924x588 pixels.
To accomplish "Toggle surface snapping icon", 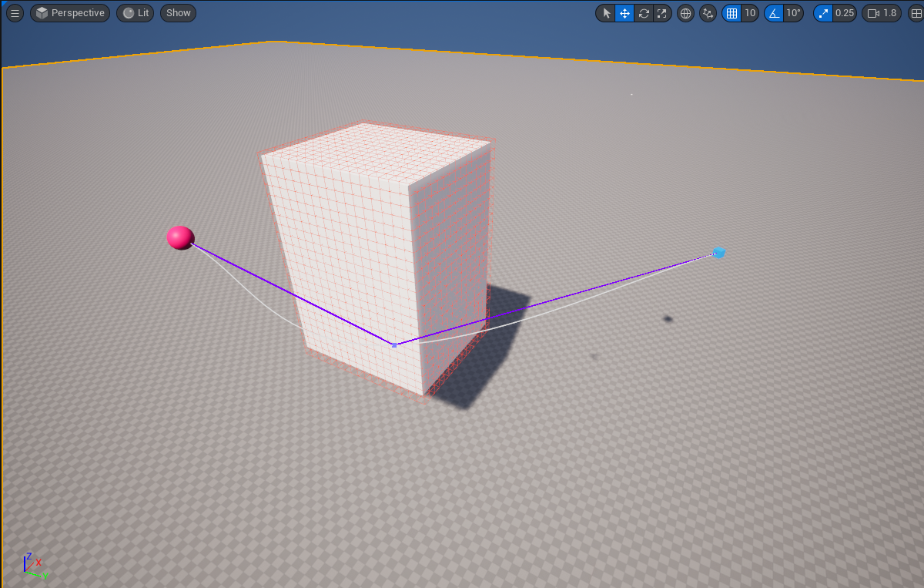I will (708, 13).
